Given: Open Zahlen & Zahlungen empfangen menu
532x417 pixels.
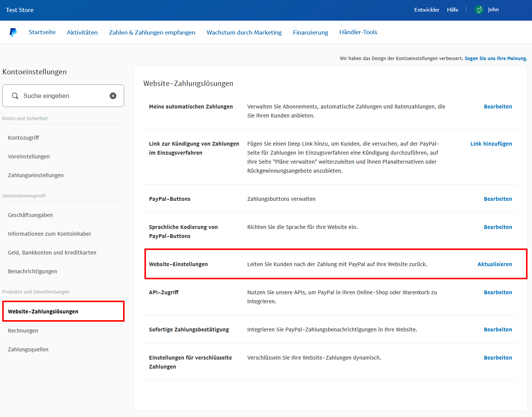Looking at the screenshot, I should click(152, 32).
